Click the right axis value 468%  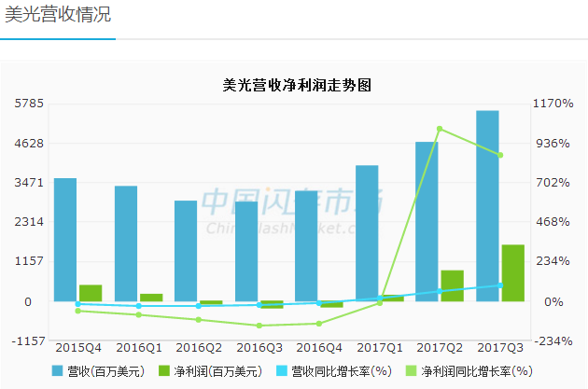pos(553,222)
